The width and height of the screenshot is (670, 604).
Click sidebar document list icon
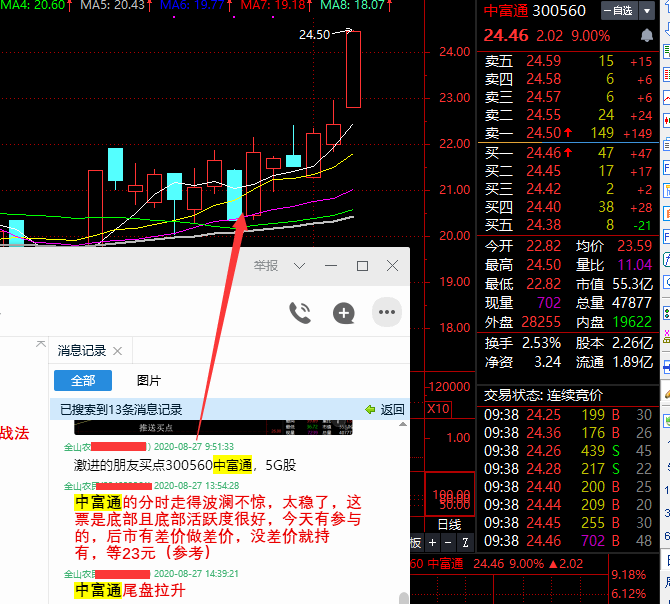pyautogui.click(x=666, y=144)
